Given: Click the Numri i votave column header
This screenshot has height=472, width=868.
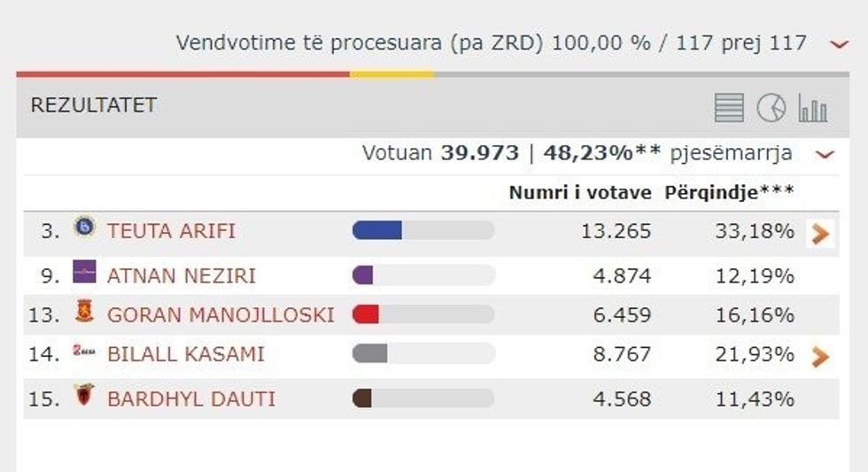Looking at the screenshot, I should pyautogui.click(x=579, y=192).
